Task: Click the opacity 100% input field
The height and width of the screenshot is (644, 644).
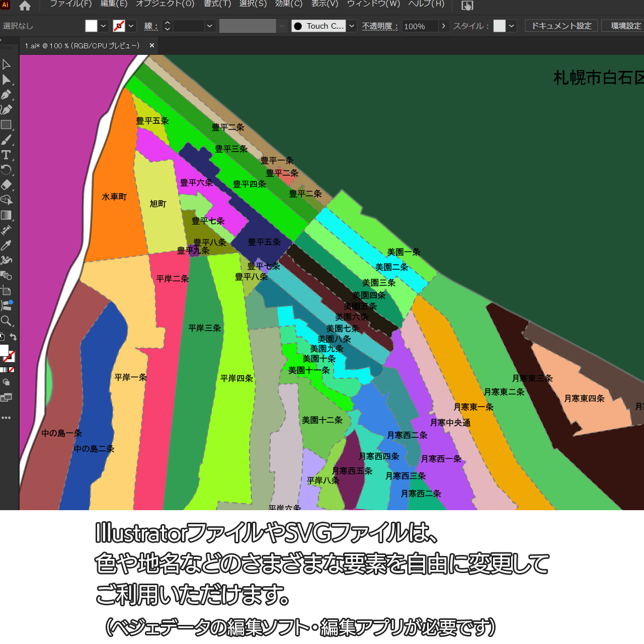Action: pos(419,26)
